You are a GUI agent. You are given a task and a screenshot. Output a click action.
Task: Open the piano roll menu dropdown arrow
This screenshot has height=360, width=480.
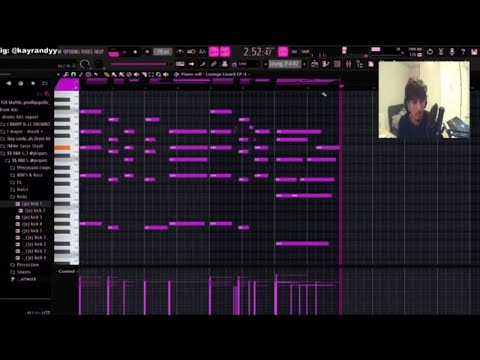(x=58, y=74)
